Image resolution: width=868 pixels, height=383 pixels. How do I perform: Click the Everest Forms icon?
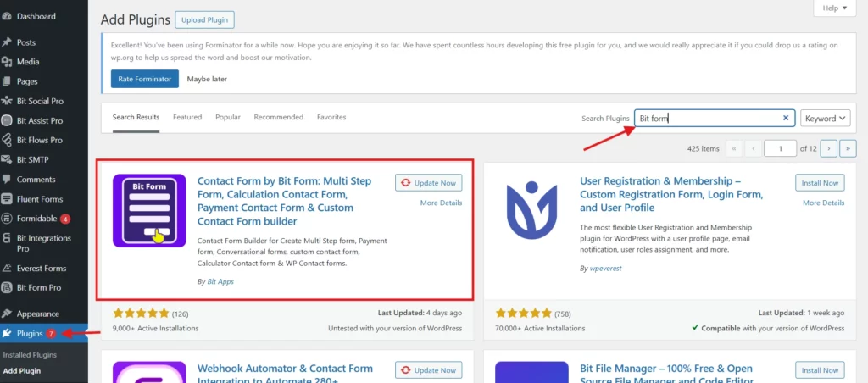pyautogui.click(x=7, y=269)
